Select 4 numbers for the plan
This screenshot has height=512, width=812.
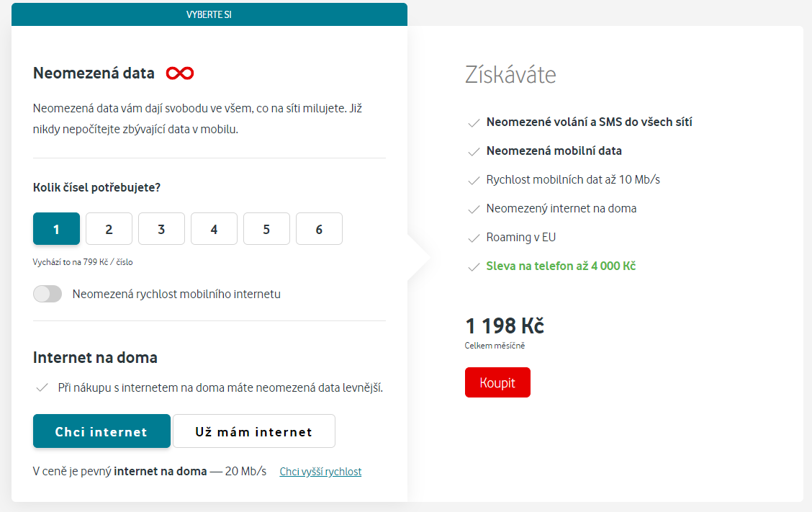coord(214,228)
